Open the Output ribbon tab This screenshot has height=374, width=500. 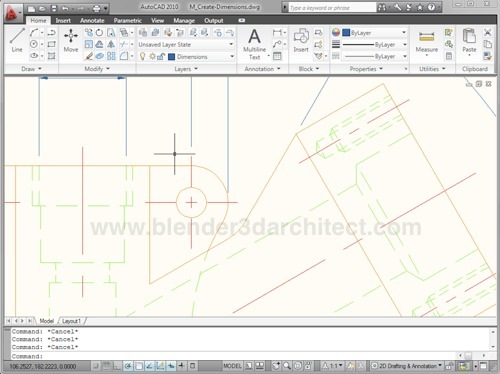(x=214, y=20)
